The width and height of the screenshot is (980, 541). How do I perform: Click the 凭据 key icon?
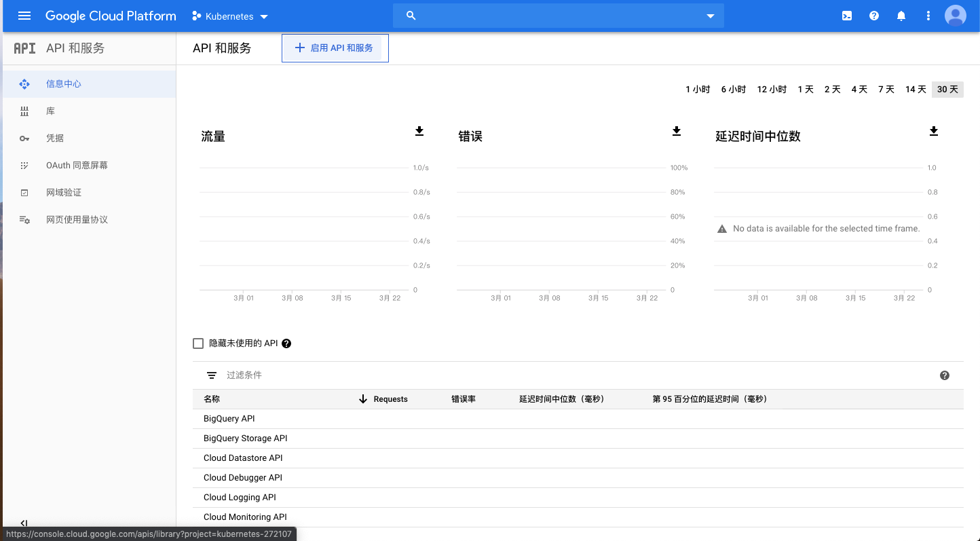tap(24, 138)
